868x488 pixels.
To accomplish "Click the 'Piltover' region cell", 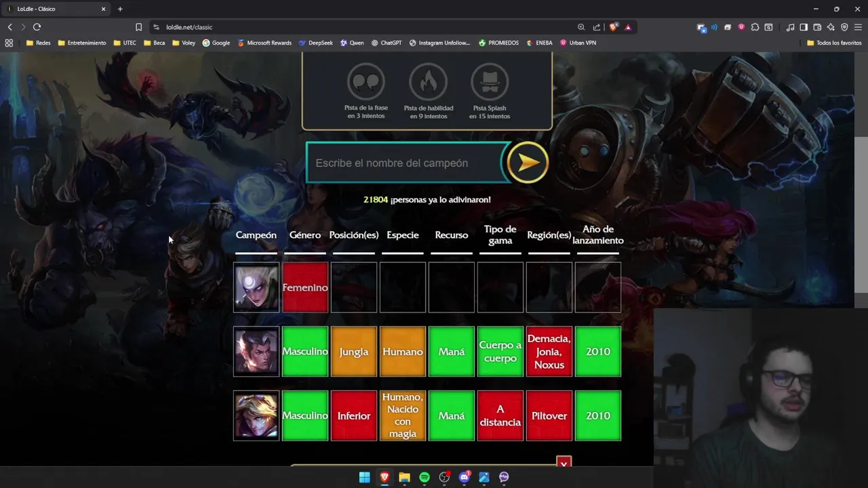I will pos(549,415).
